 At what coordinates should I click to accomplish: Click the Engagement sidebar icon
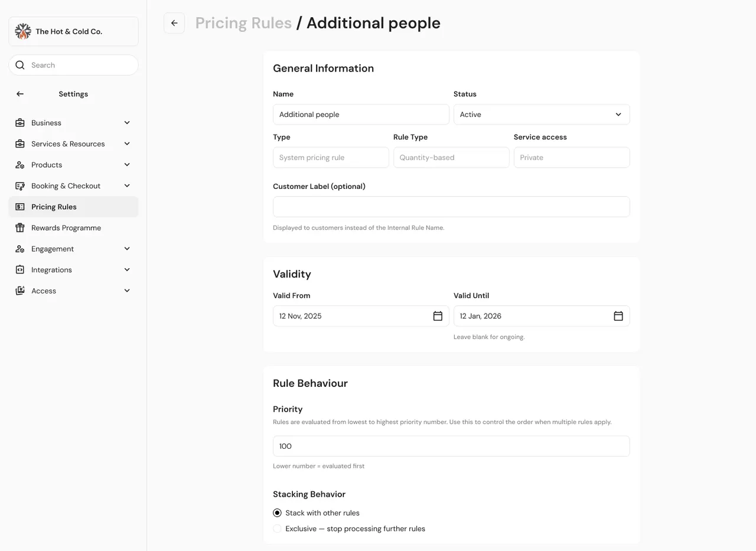click(20, 249)
